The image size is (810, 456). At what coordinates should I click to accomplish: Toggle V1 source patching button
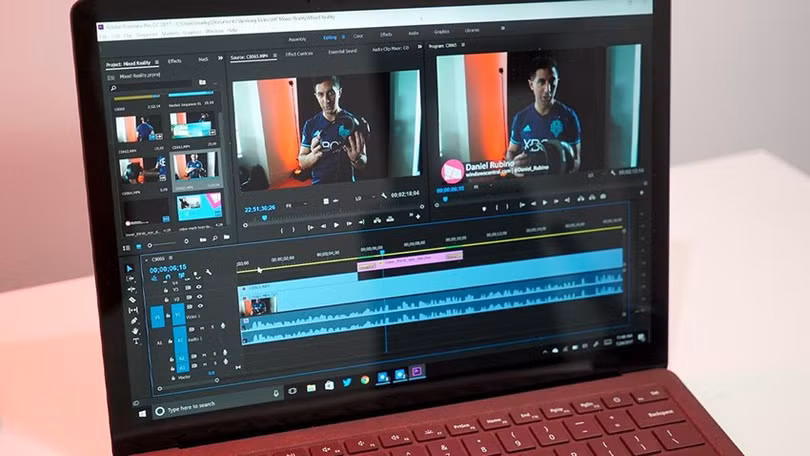[158, 317]
